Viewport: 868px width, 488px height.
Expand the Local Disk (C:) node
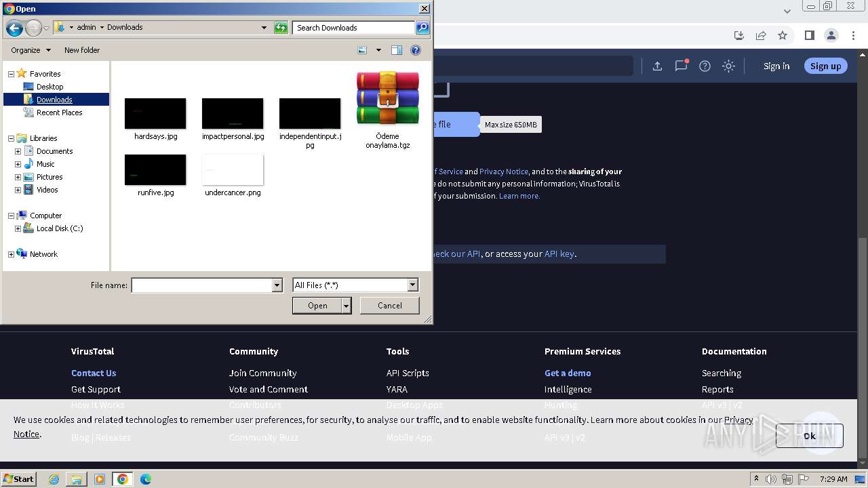coord(18,228)
